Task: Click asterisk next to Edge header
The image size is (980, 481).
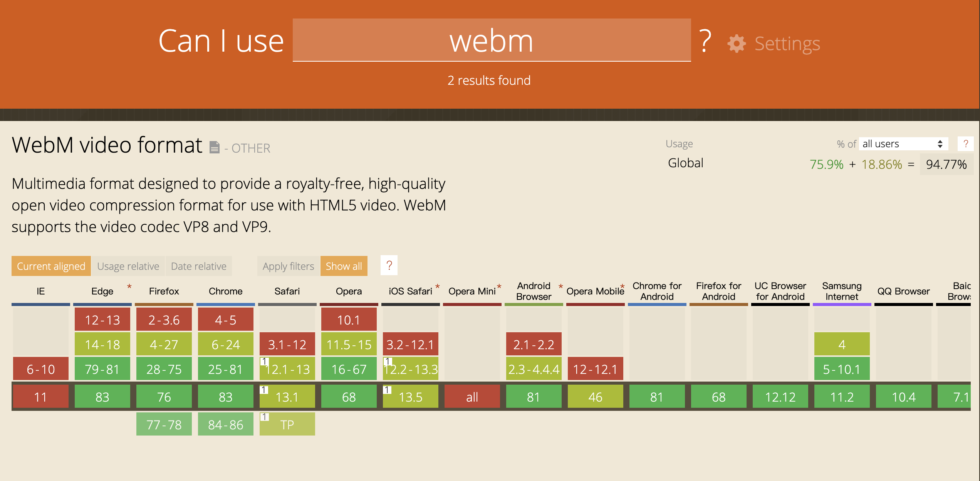Action: coord(129,287)
